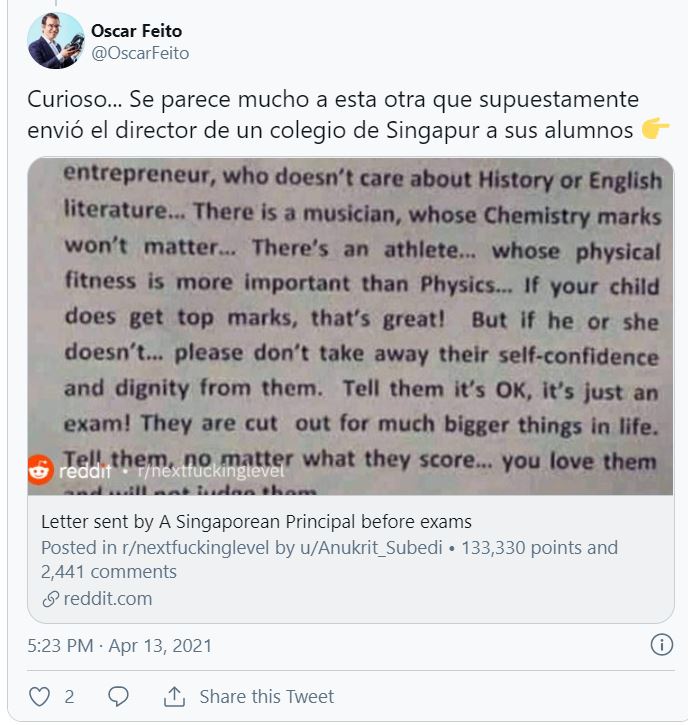Like the tweet with the heart icon

[40, 696]
